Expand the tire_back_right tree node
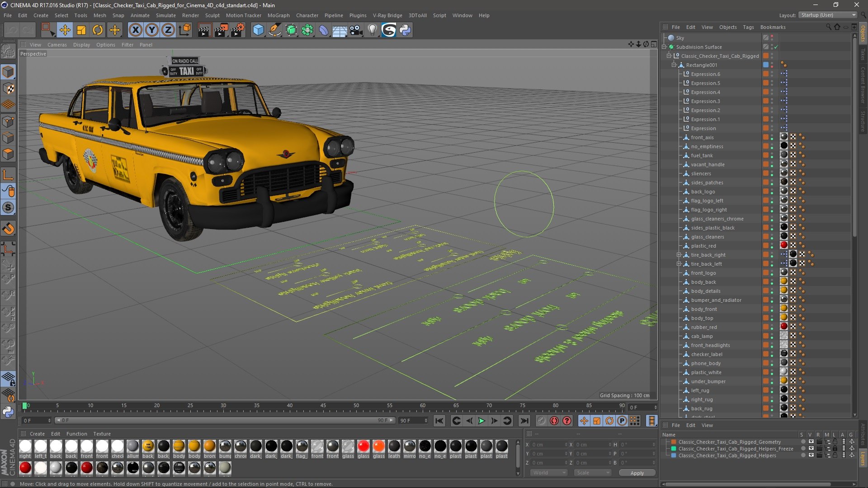 pos(679,255)
